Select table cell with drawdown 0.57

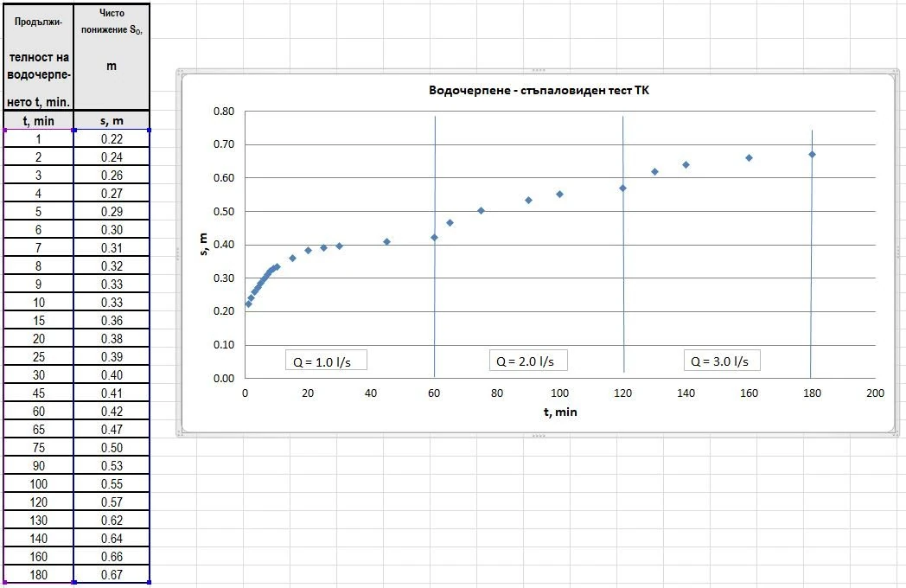coord(112,502)
